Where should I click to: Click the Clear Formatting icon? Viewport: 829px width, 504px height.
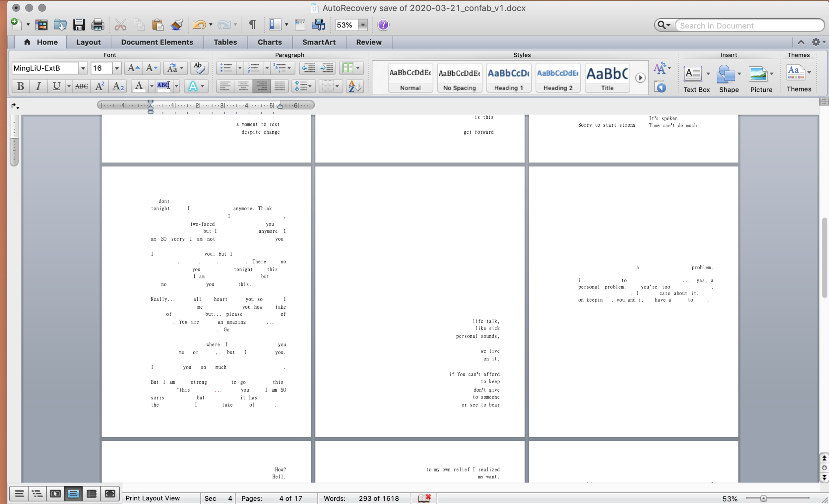199,68
